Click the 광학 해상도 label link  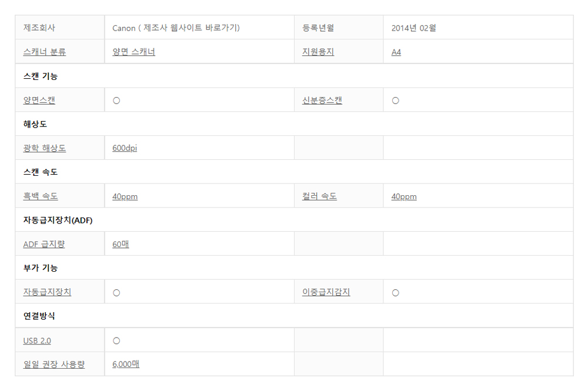pyautogui.click(x=45, y=148)
